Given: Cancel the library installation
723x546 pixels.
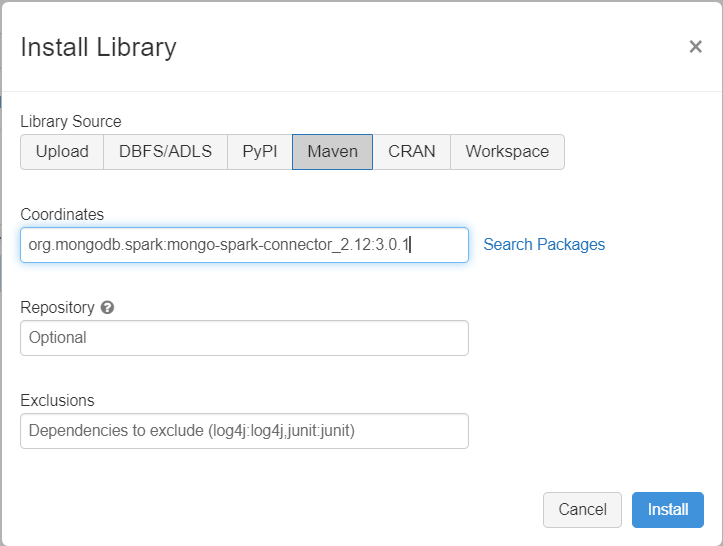Looking at the screenshot, I should pos(582,510).
